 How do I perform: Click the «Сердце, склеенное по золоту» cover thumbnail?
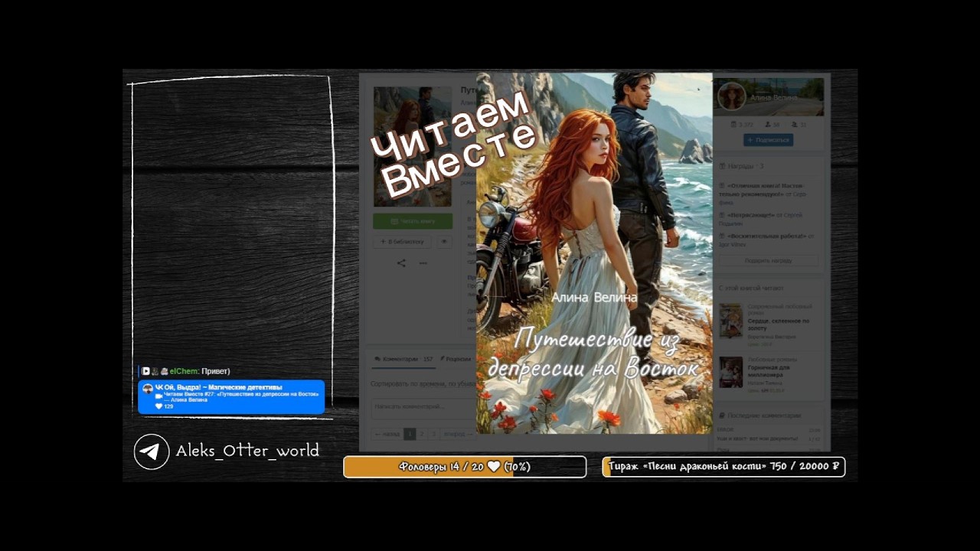click(730, 321)
